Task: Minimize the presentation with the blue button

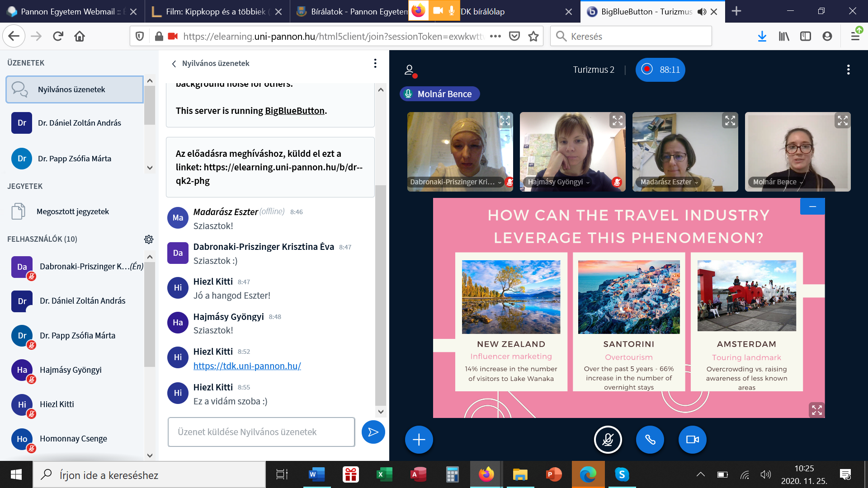Action: (x=812, y=206)
